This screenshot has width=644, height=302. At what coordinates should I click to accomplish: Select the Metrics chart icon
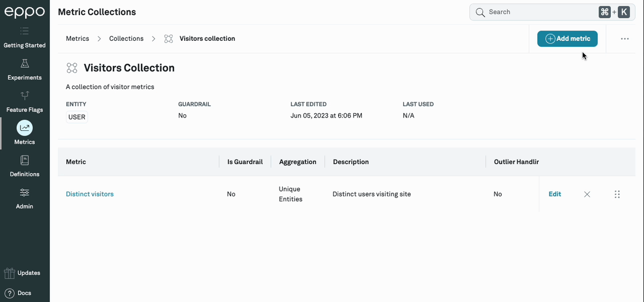click(25, 128)
